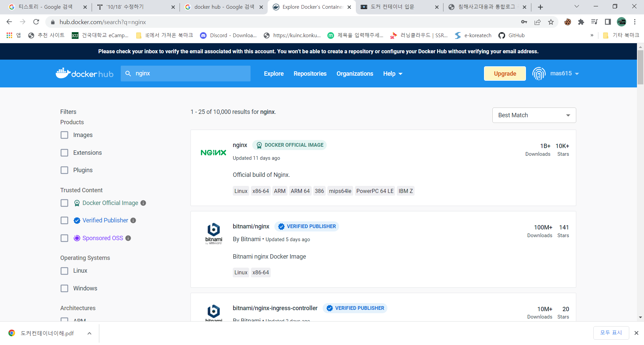Click the browser address bar URL

[x=103, y=22]
